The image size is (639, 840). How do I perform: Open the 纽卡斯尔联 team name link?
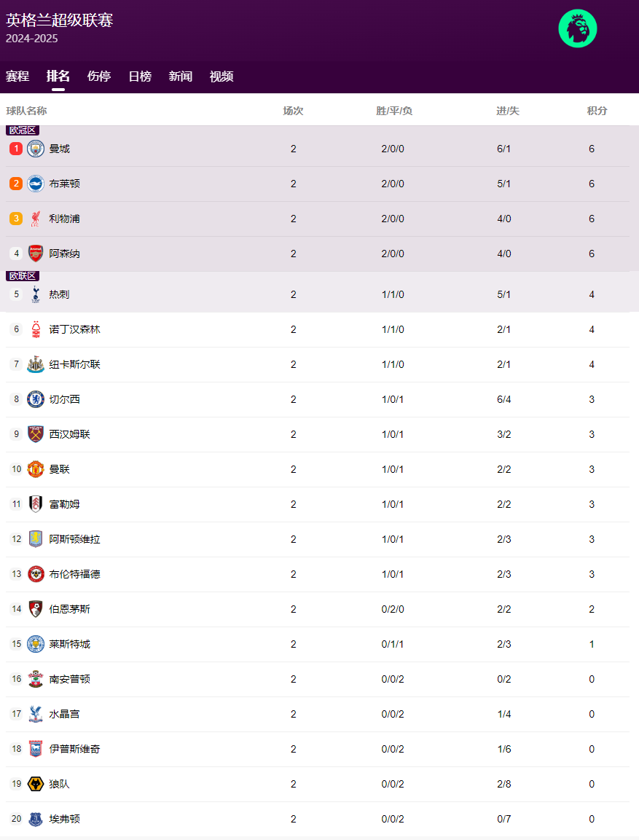pyautogui.click(x=75, y=364)
